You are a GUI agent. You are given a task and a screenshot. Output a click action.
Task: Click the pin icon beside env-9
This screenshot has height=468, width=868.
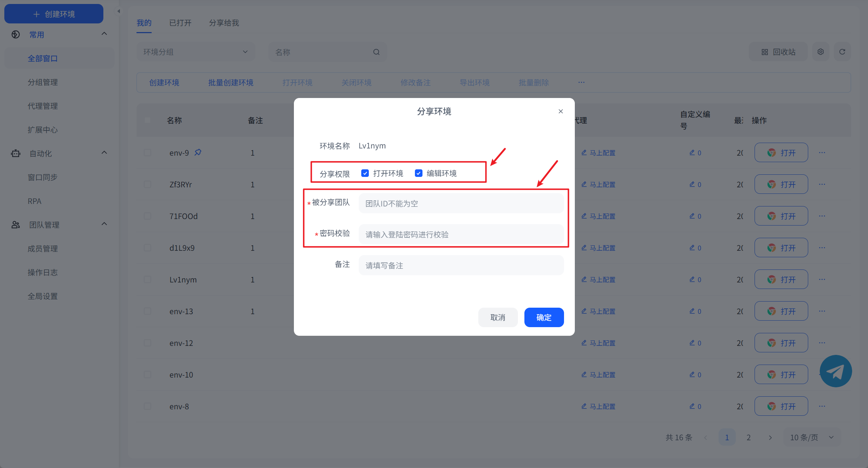pos(198,152)
